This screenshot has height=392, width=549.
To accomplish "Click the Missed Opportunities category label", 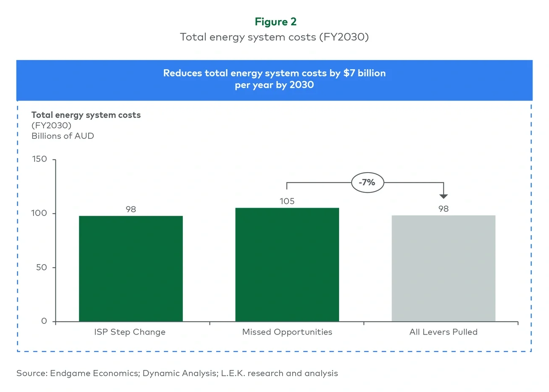I will (x=287, y=332).
